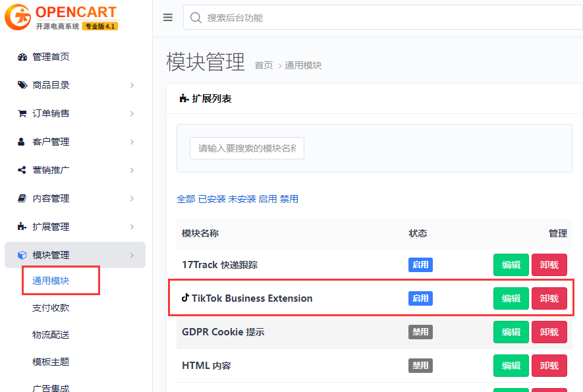583x392 pixels.
Task: Click the TikTok Business Extension module name
Action: pos(252,298)
